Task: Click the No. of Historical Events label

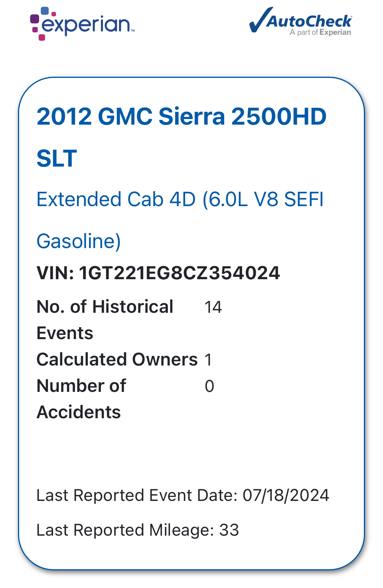Action: [x=105, y=320]
